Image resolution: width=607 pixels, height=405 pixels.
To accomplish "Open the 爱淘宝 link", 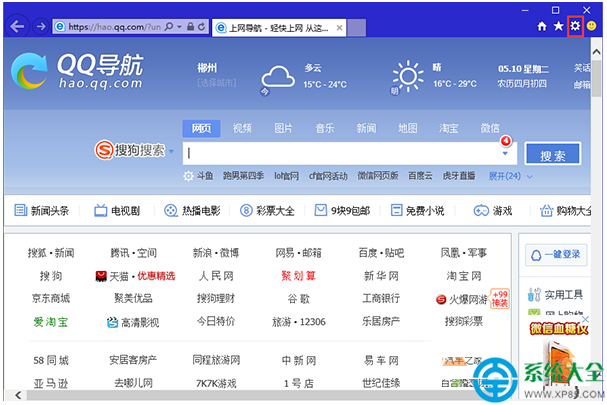I will [x=51, y=322].
